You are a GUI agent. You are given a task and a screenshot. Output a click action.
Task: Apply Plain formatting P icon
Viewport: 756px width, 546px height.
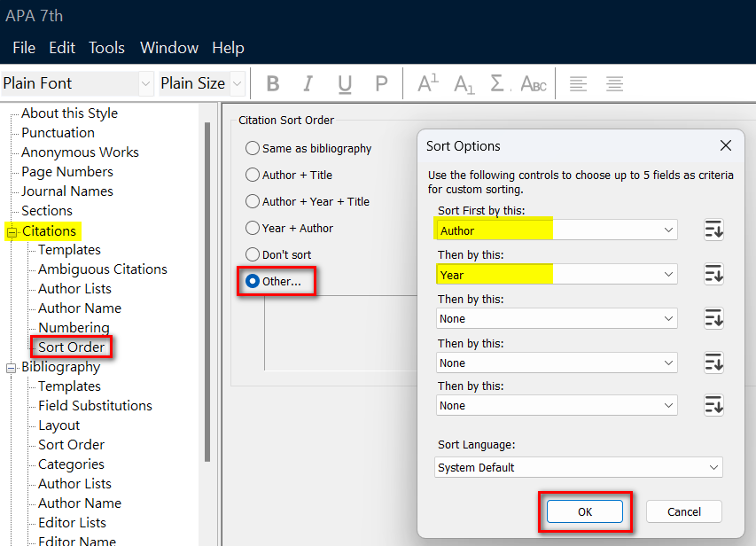[x=381, y=83]
